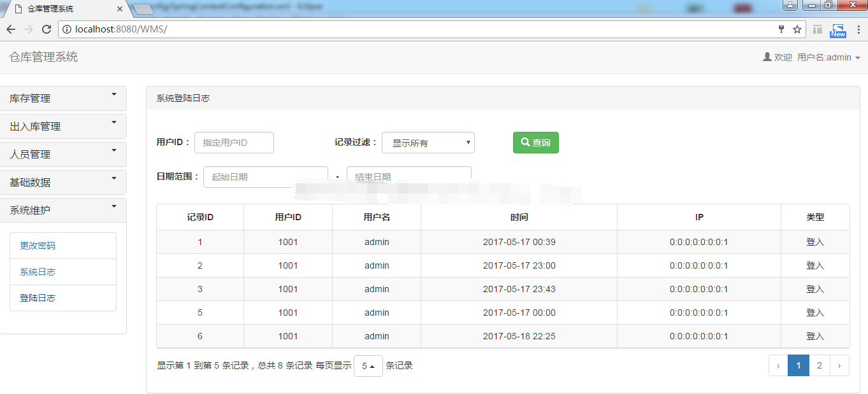Open the new tab button
The width and height of the screenshot is (868, 394).
click(143, 9)
